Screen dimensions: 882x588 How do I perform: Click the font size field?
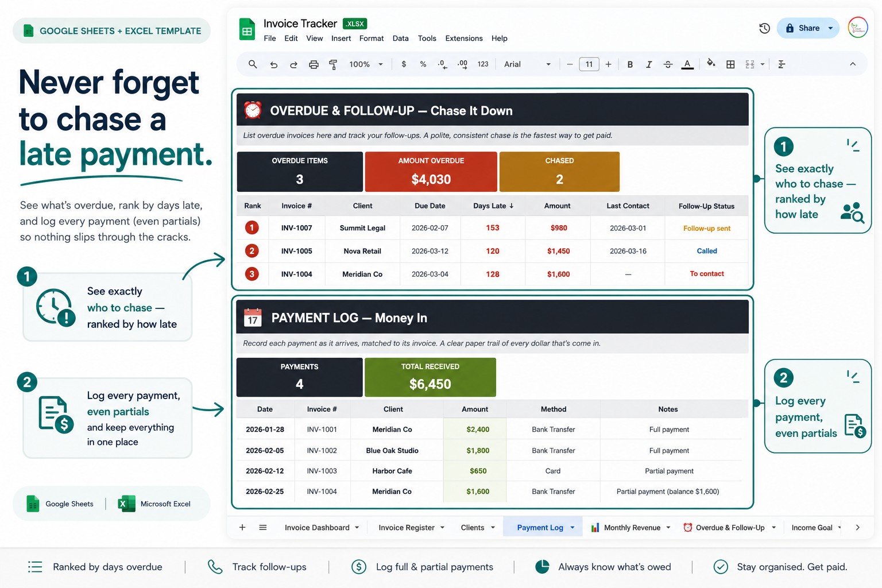pos(589,64)
